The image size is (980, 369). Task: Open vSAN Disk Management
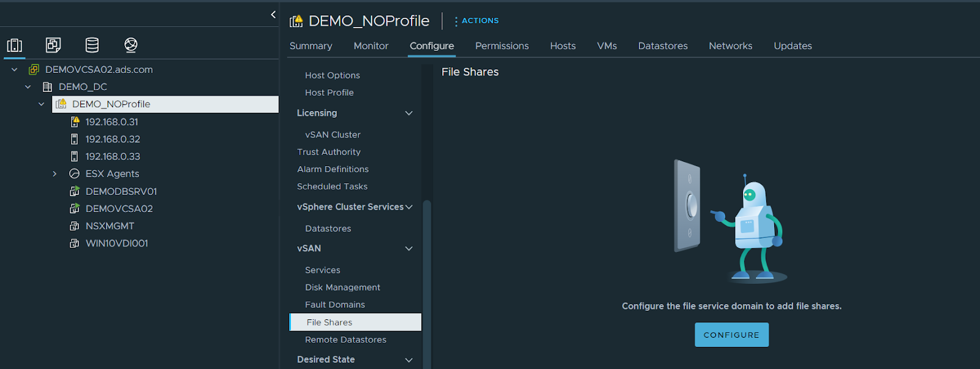click(x=343, y=287)
